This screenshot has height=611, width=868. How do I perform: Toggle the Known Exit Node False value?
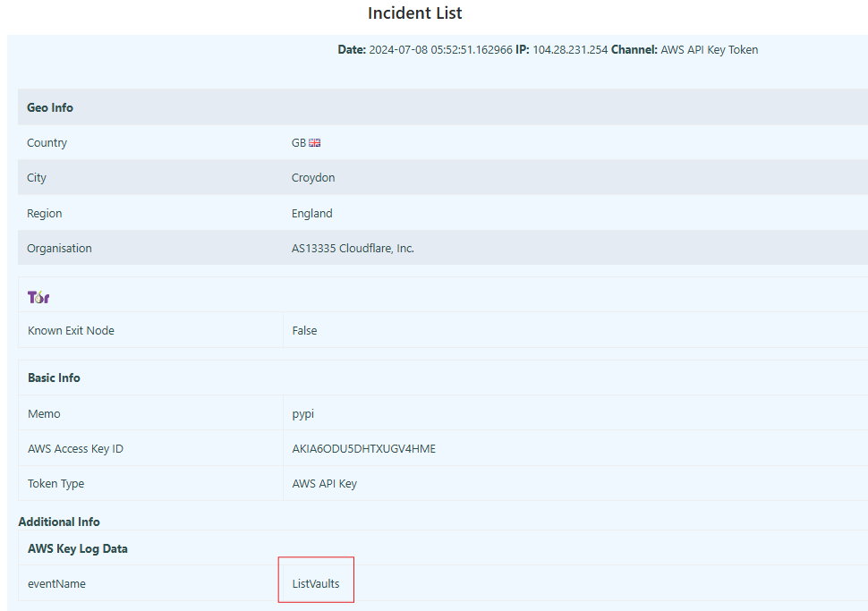(x=303, y=330)
